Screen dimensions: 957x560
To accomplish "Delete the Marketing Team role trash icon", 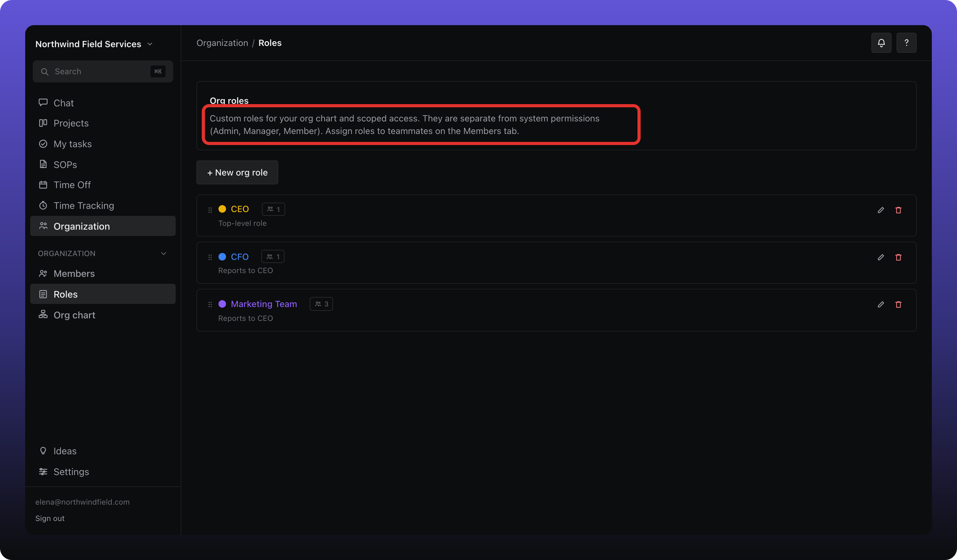I will [x=898, y=305].
